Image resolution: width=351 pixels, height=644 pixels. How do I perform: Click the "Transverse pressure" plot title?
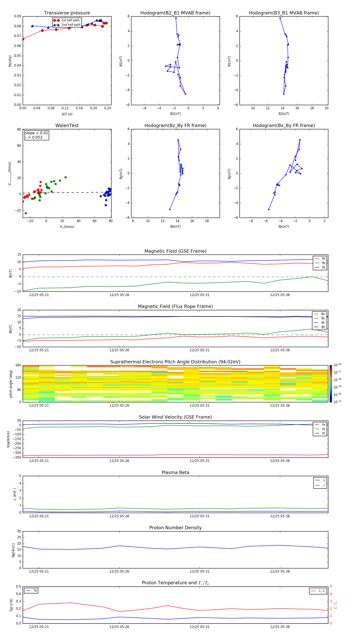coord(67,13)
